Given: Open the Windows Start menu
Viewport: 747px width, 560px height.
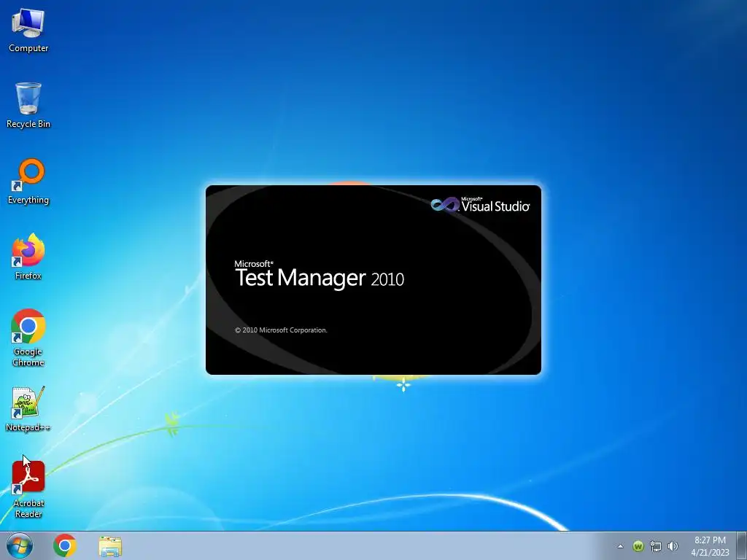Looking at the screenshot, I should click(x=20, y=545).
